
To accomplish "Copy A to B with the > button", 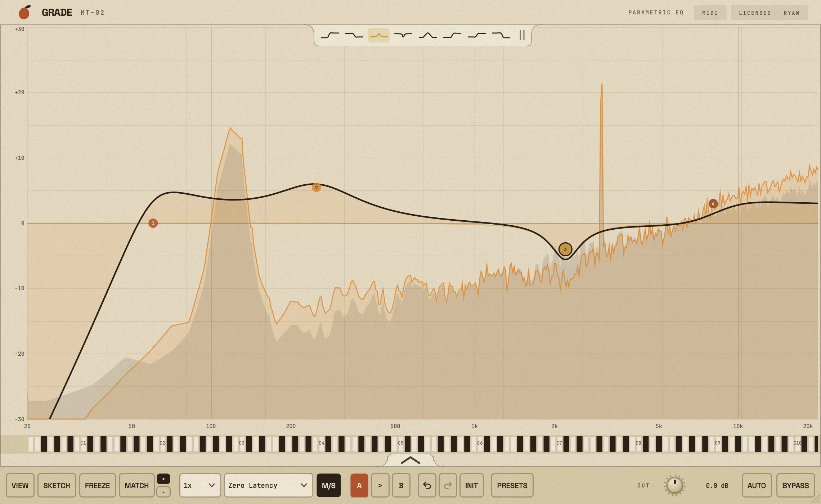I will (380, 485).
